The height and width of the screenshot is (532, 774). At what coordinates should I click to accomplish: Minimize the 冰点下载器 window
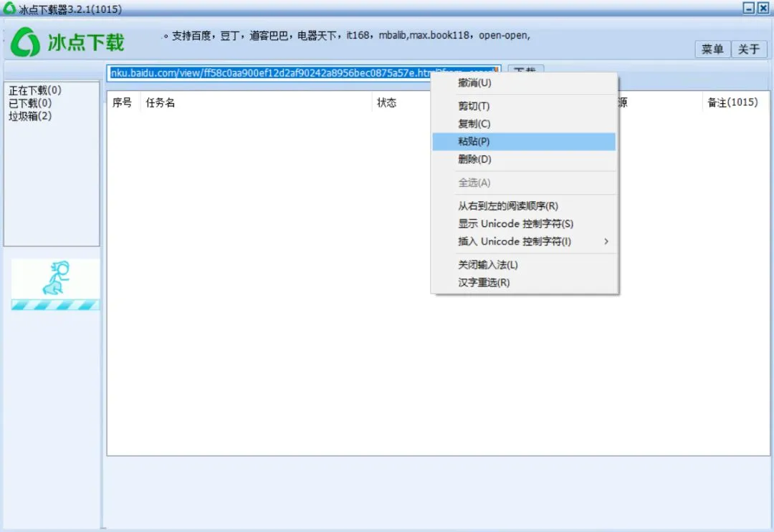(x=749, y=8)
